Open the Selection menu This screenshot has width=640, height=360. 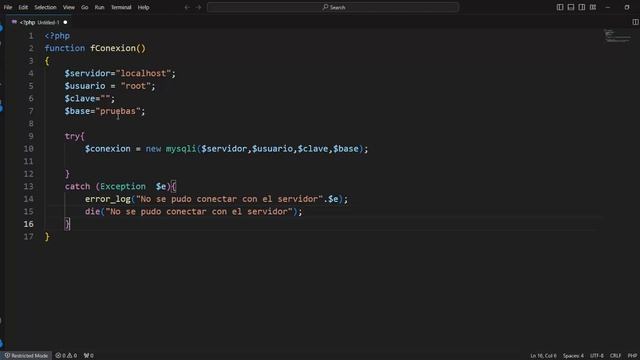[45, 7]
